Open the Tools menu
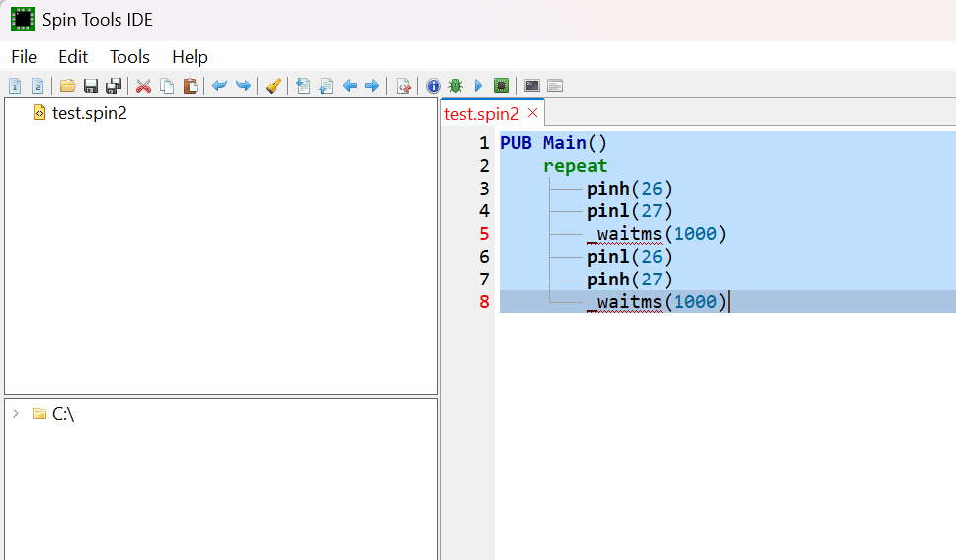 [129, 57]
